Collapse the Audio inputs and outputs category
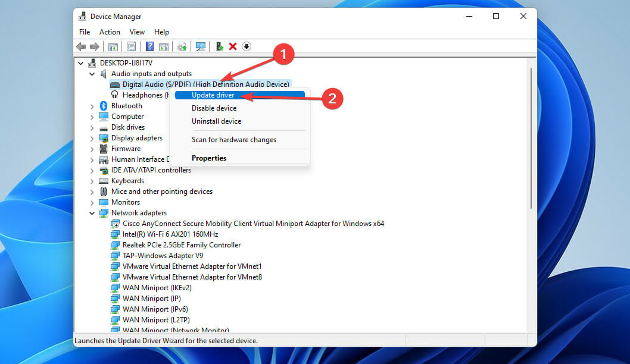 click(92, 74)
